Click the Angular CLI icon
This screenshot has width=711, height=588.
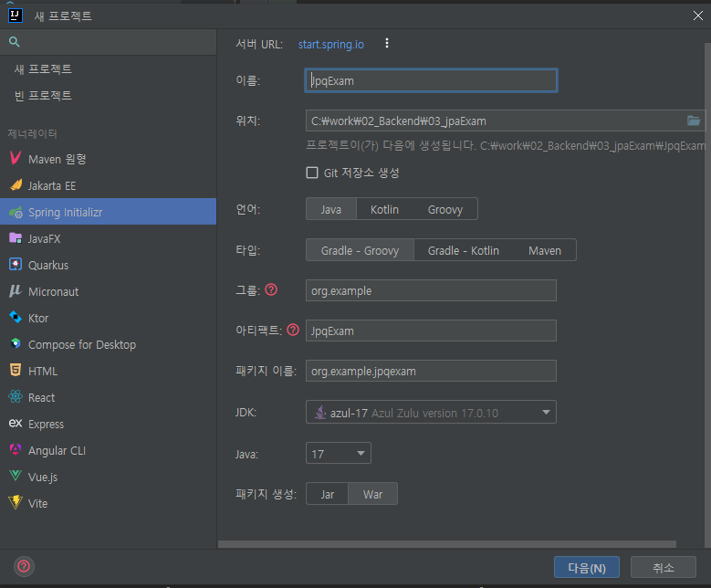click(x=16, y=449)
